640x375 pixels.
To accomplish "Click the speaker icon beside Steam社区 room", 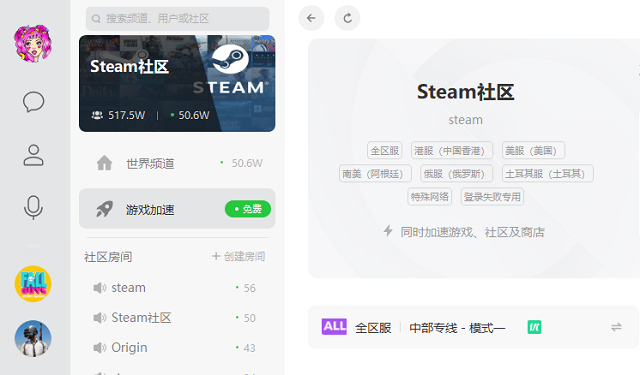I will [100, 317].
